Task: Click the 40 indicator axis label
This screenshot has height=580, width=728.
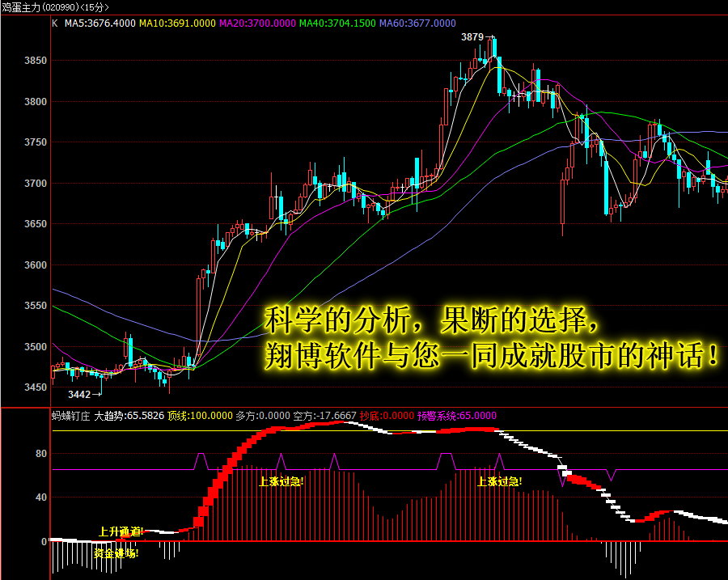Action: pyautogui.click(x=41, y=497)
